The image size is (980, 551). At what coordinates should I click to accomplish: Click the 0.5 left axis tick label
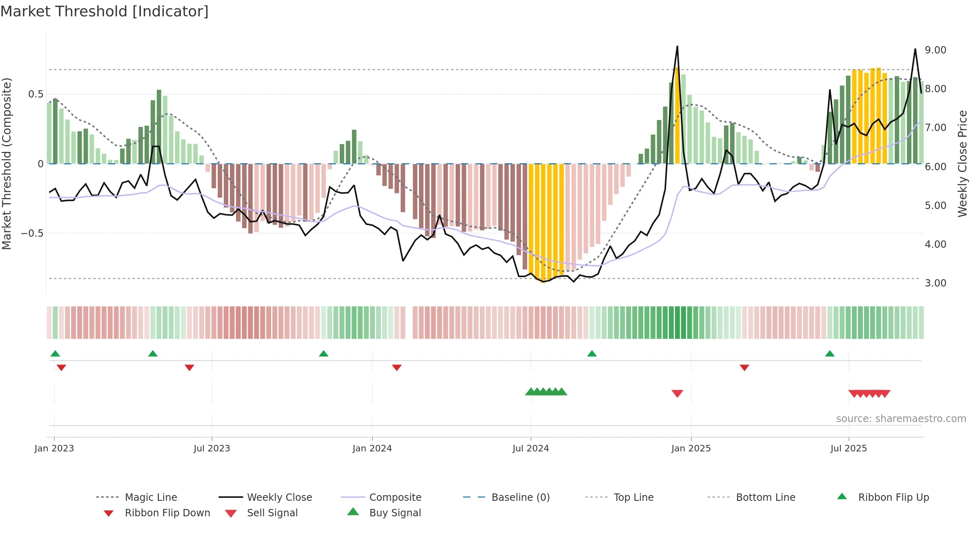click(x=36, y=94)
